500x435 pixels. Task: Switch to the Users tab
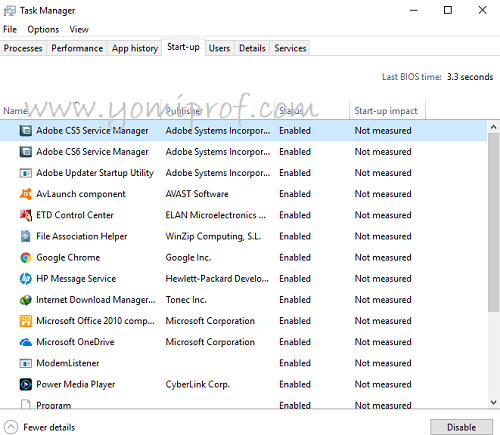(219, 48)
